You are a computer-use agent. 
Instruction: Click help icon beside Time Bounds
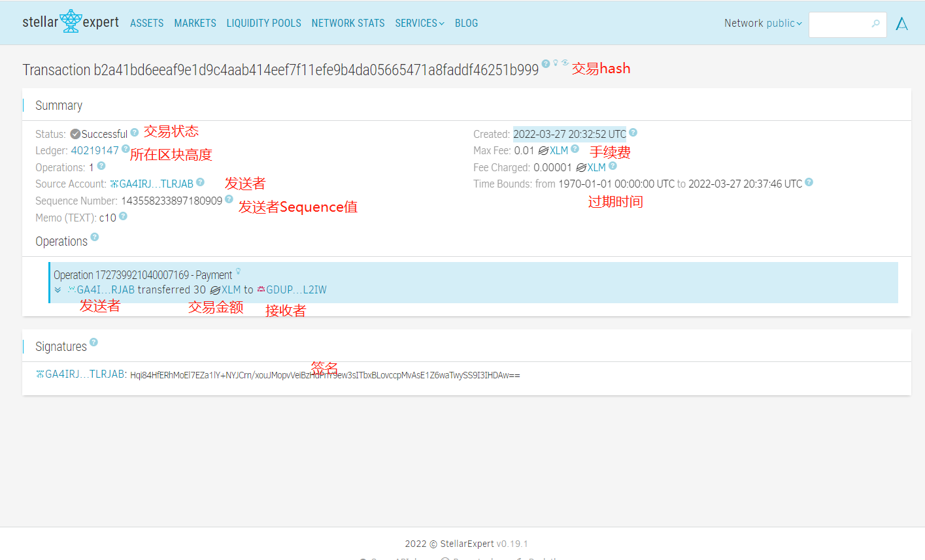(x=809, y=182)
